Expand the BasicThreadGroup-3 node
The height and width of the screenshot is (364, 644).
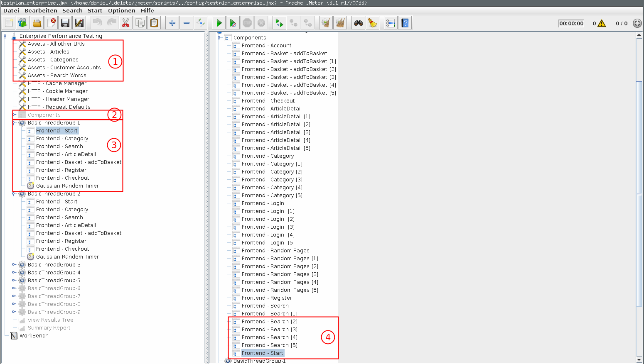click(x=14, y=265)
